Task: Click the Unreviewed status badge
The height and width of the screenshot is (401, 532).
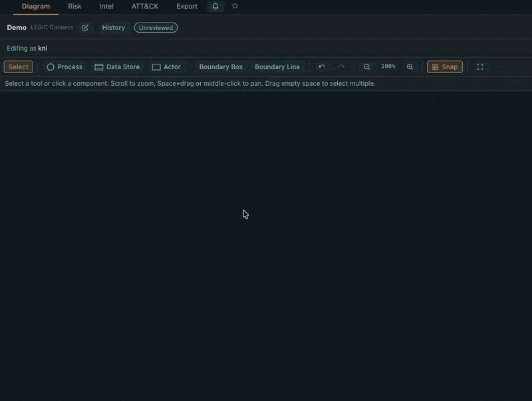Action: [156, 28]
